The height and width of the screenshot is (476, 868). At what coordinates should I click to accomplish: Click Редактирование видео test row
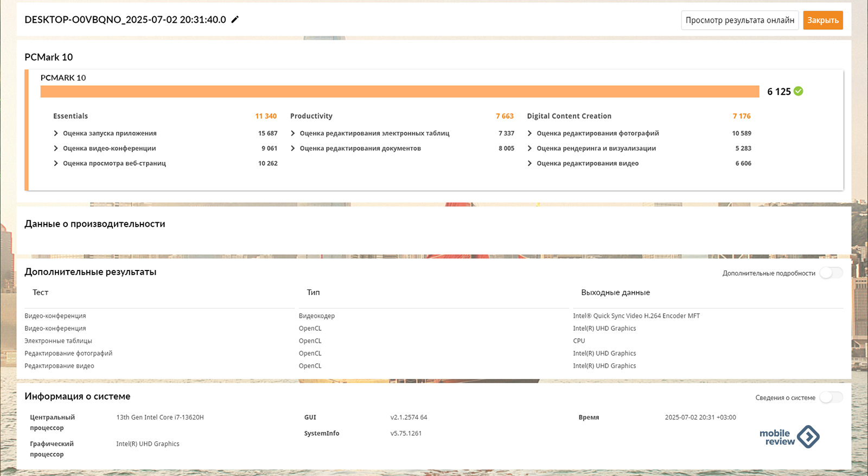point(59,366)
